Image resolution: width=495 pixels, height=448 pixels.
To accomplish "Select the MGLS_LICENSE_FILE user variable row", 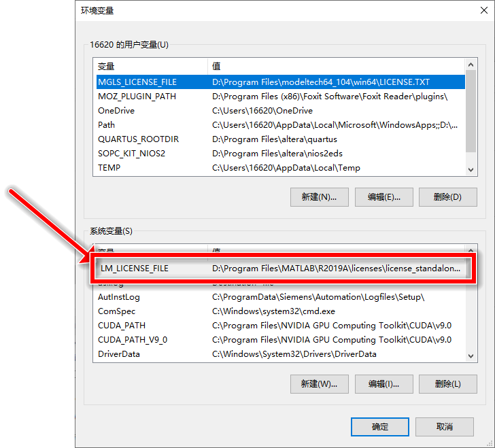I will pos(280,82).
